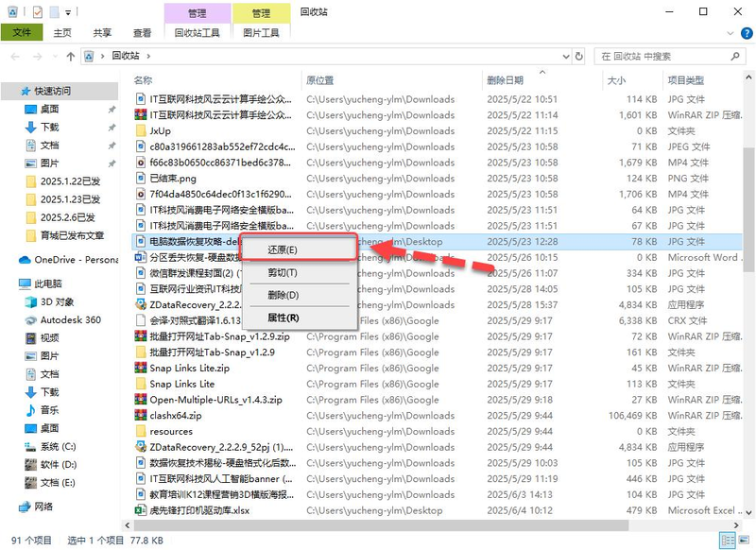The width and height of the screenshot is (756, 550).
Task: Sort files by the 大小 column header
Action: (619, 80)
